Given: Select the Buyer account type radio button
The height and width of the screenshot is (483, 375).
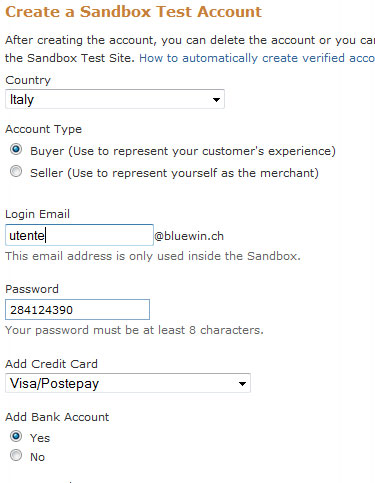Looking at the screenshot, I should 16,149.
